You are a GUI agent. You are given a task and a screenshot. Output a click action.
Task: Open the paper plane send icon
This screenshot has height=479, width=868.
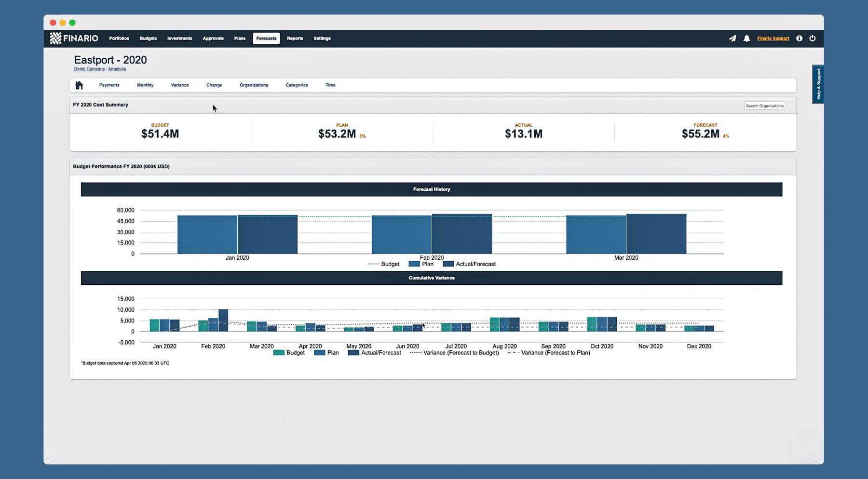click(732, 38)
